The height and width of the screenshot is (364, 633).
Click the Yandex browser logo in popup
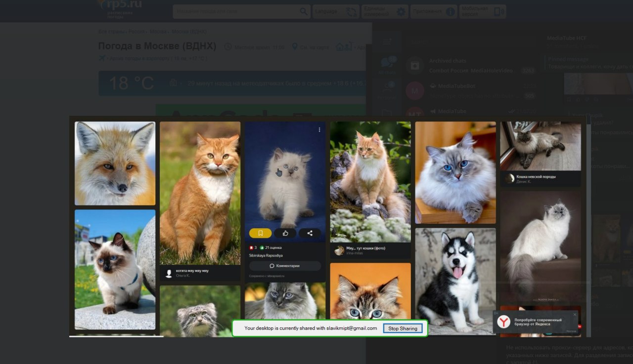(x=504, y=322)
